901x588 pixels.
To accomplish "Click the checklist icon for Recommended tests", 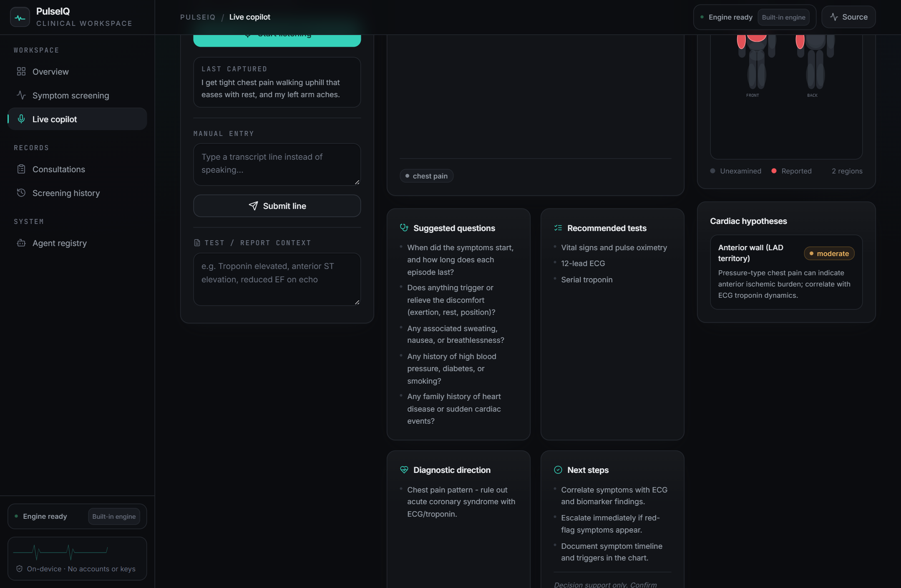I will click(558, 228).
